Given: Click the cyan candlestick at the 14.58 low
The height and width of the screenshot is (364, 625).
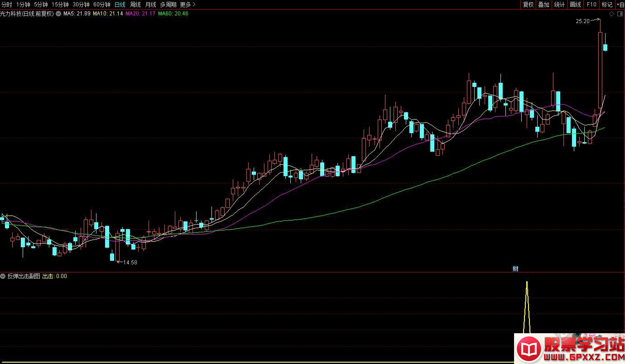Looking at the screenshot, I should tap(112, 257).
